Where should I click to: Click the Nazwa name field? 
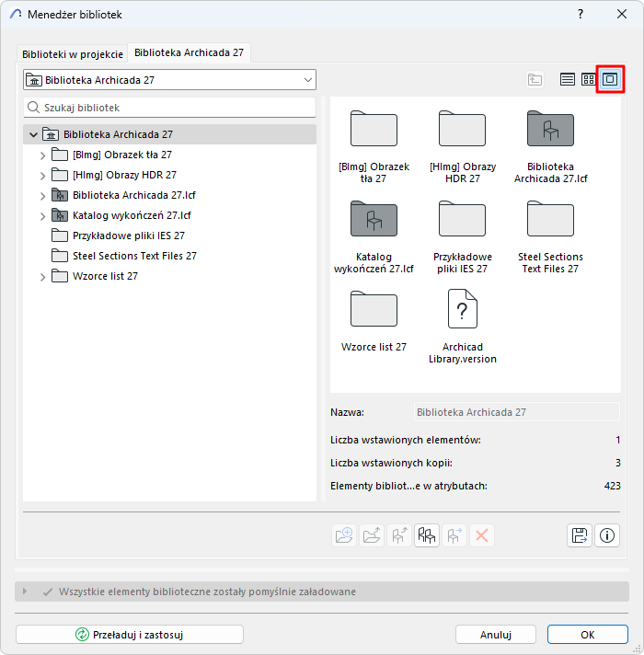click(x=517, y=412)
